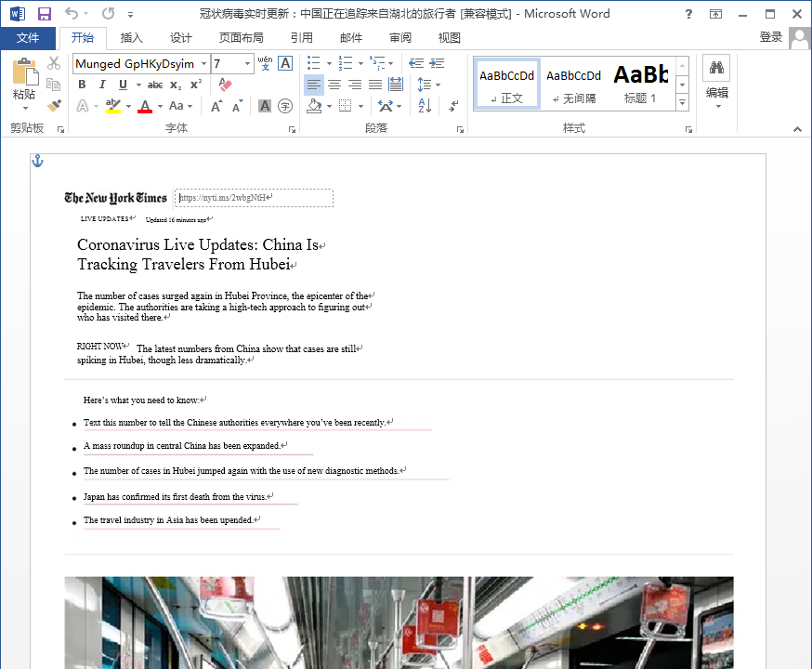Screen dimensions: 812x669
Task: Toggle Bold formatting
Action: click(x=82, y=85)
